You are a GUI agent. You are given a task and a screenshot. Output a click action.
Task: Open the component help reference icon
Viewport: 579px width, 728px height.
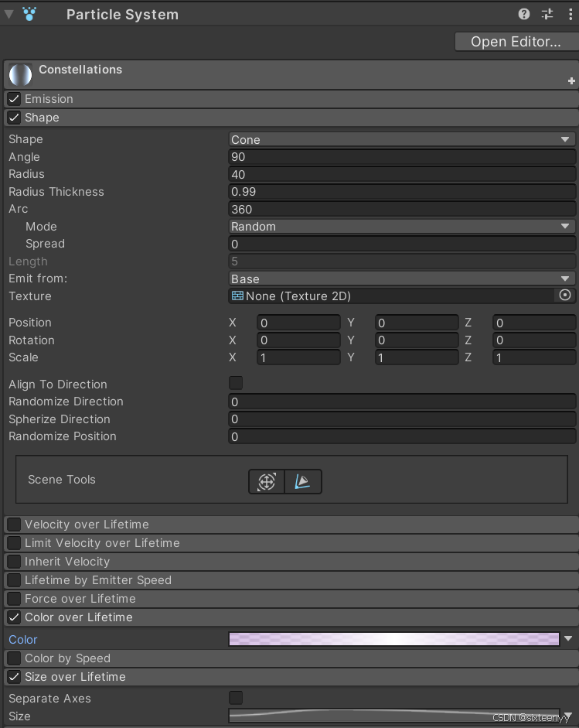524,15
